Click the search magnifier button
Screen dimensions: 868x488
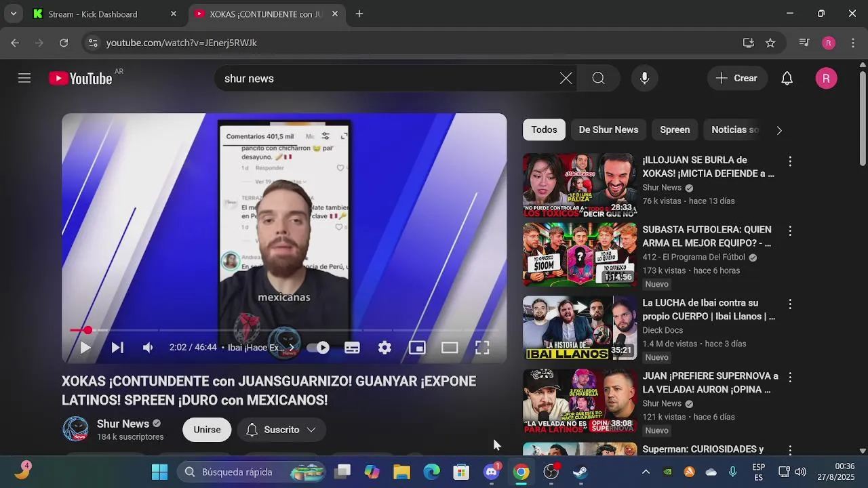point(598,79)
